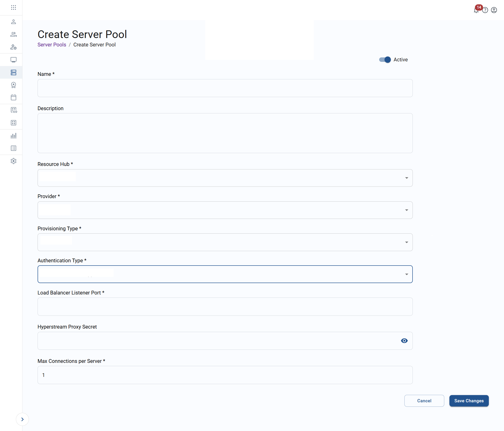Open the app launcher grid icon
Screen dimensions: 504x431
pyautogui.click(x=14, y=7)
